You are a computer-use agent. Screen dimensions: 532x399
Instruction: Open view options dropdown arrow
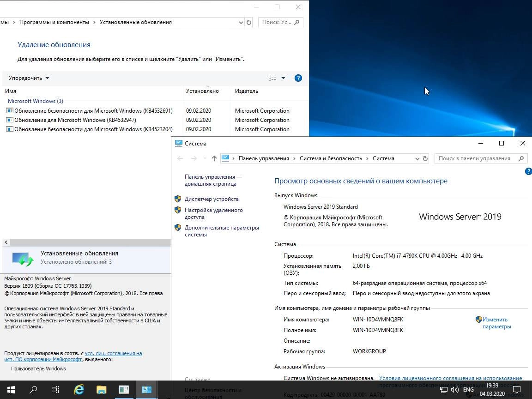point(283,78)
